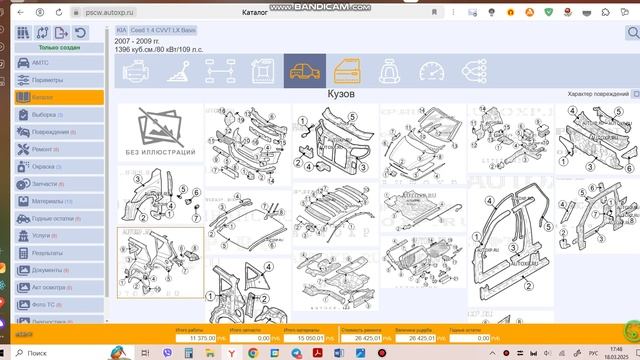Select the fuel canister category icon
The height and width of the screenshot is (360, 640).
point(262,71)
